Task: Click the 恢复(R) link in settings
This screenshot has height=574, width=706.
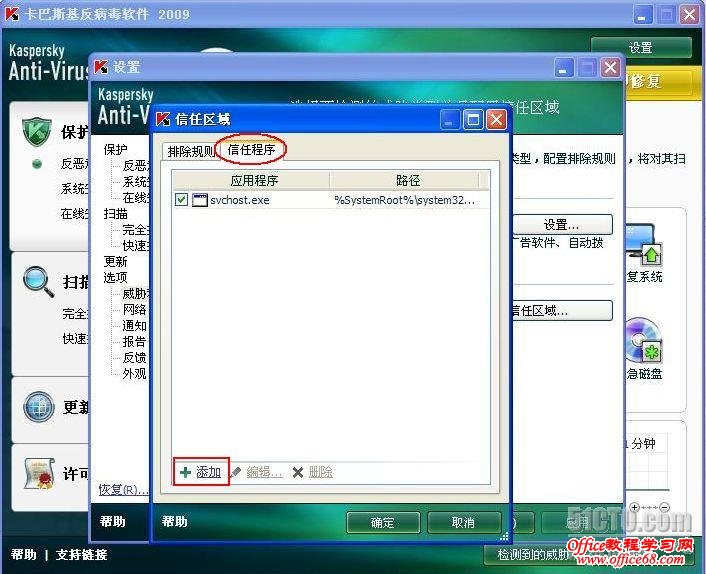Action: point(123,489)
